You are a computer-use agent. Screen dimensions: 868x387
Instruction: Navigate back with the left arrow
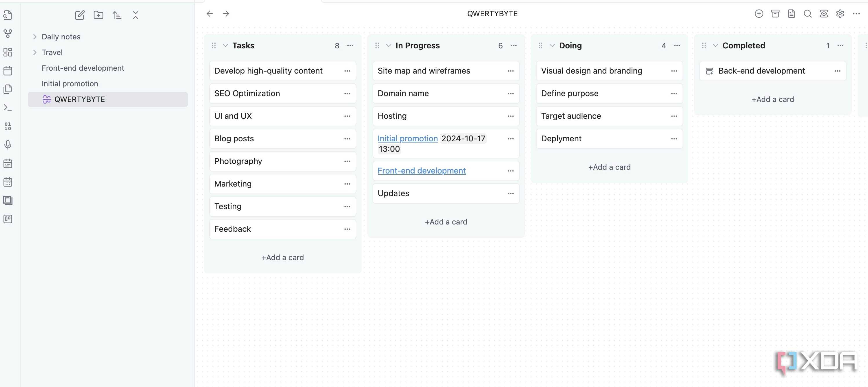(209, 14)
